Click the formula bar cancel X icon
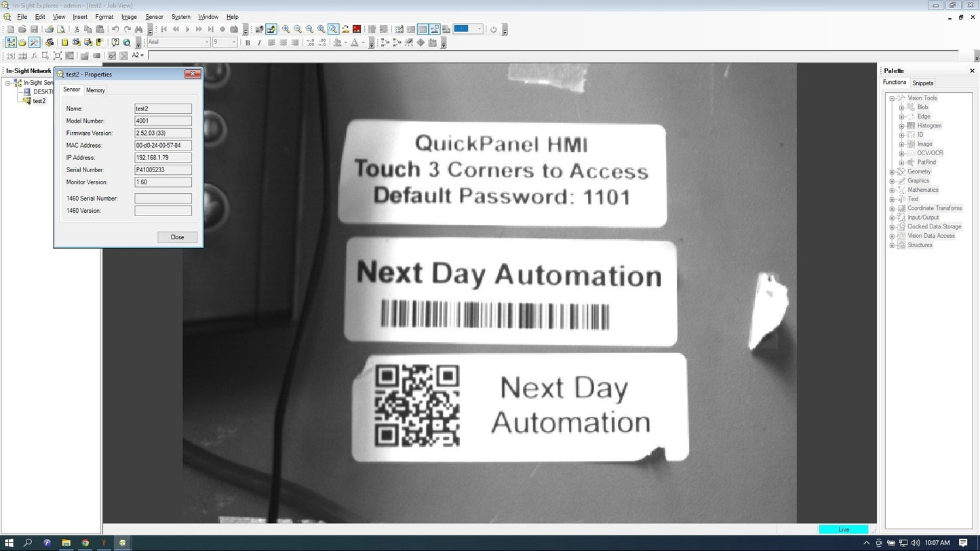Screen dimensions: 980x551 pyautogui.click(x=123, y=56)
